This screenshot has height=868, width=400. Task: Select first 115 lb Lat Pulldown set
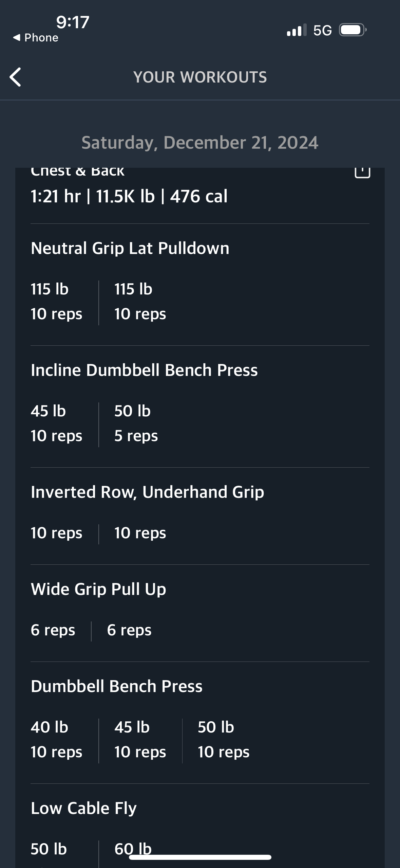56,302
